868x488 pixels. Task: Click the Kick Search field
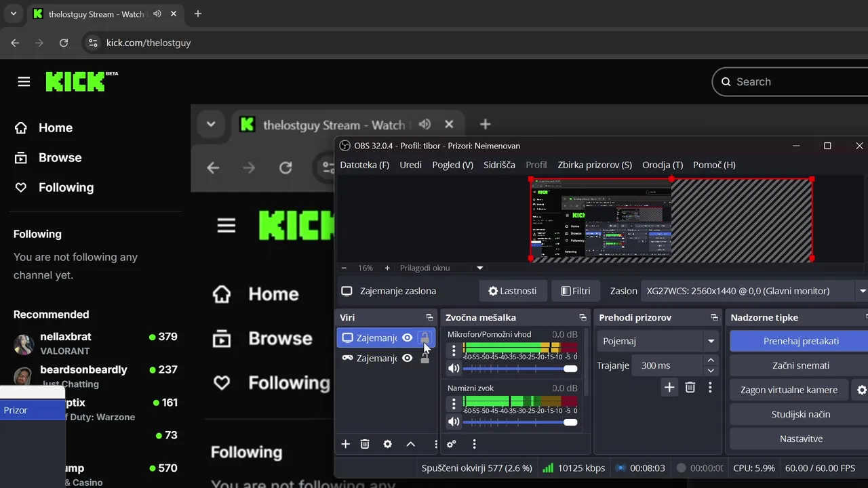(x=790, y=81)
